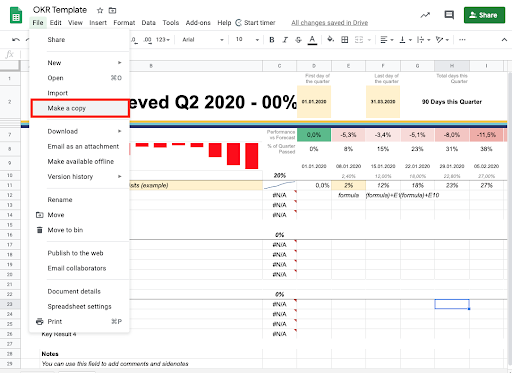The width and height of the screenshot is (512, 373).
Task: Open the text rotation dropdown
Action: pos(442,40)
